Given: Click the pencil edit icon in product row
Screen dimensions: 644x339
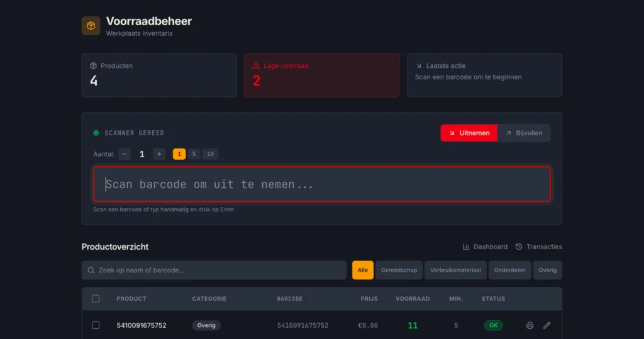Looking at the screenshot, I should point(547,325).
